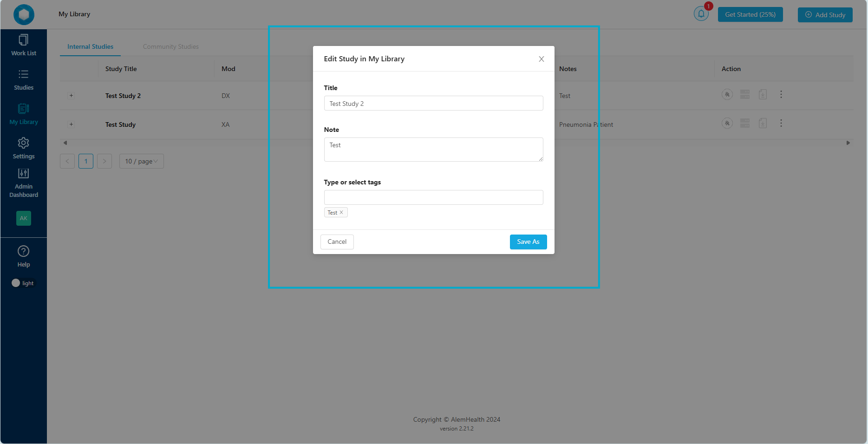The width and height of the screenshot is (868, 444).
Task: Remove the Test tag
Action: point(341,212)
